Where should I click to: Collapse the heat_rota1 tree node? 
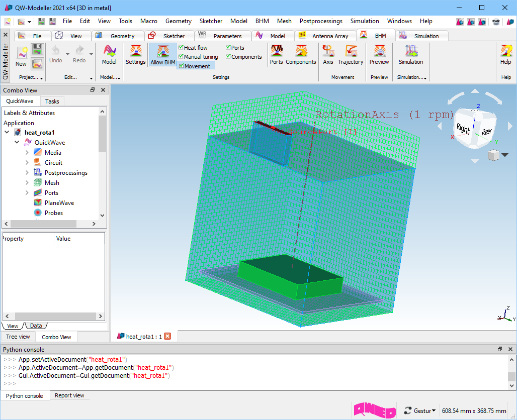click(7, 132)
